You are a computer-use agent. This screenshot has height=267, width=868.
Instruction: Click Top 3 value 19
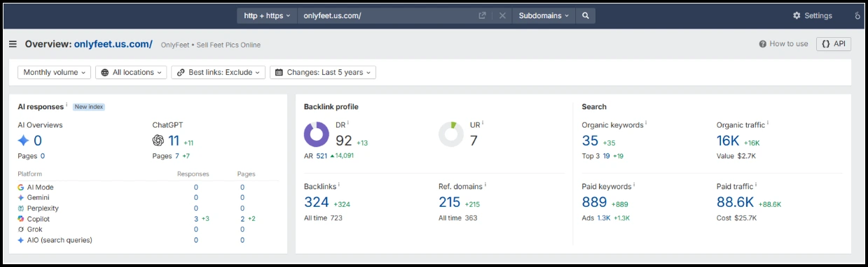(607, 156)
